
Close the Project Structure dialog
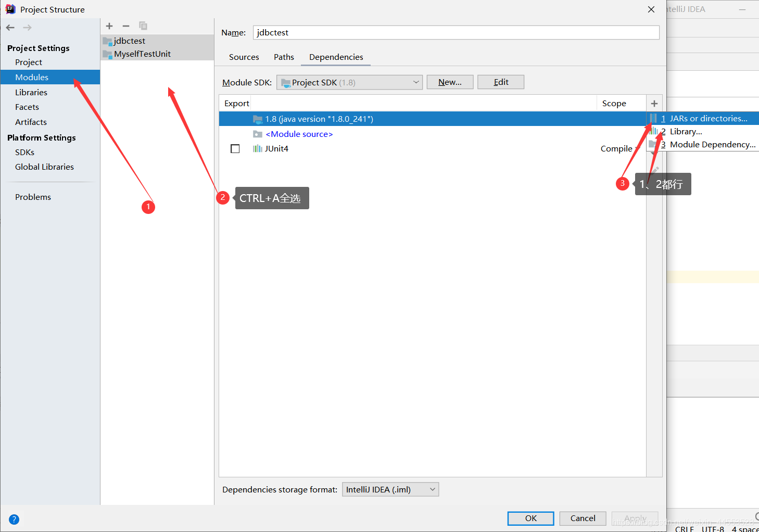[x=651, y=9]
